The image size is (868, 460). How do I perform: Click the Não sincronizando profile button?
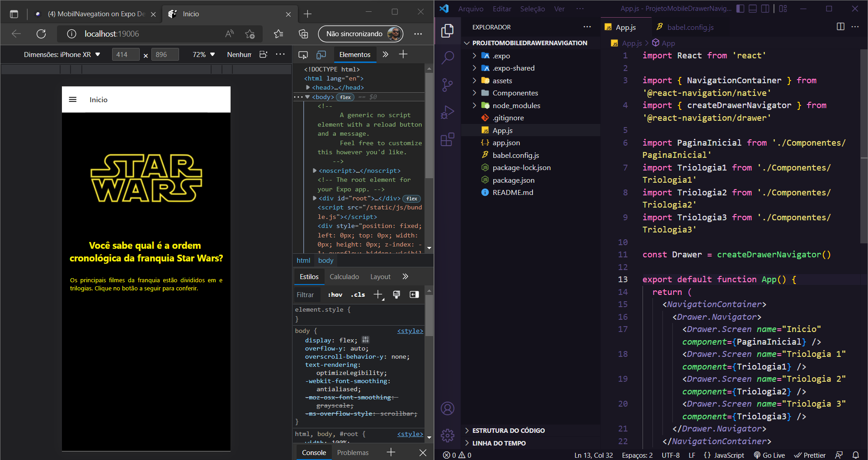(x=360, y=33)
